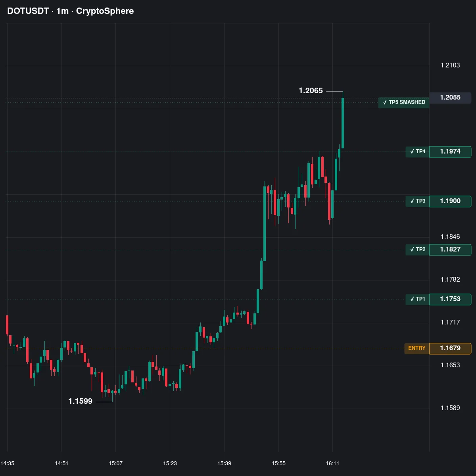476x476 pixels.
Task: Click the 15:39 time axis label
Action: pyautogui.click(x=224, y=463)
